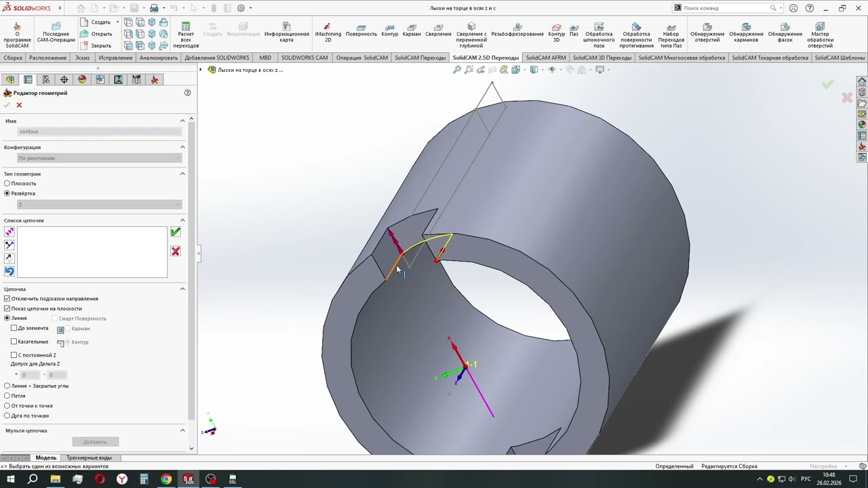Collapse the Имя section
This screenshot has width=868, height=488.
coord(182,121)
